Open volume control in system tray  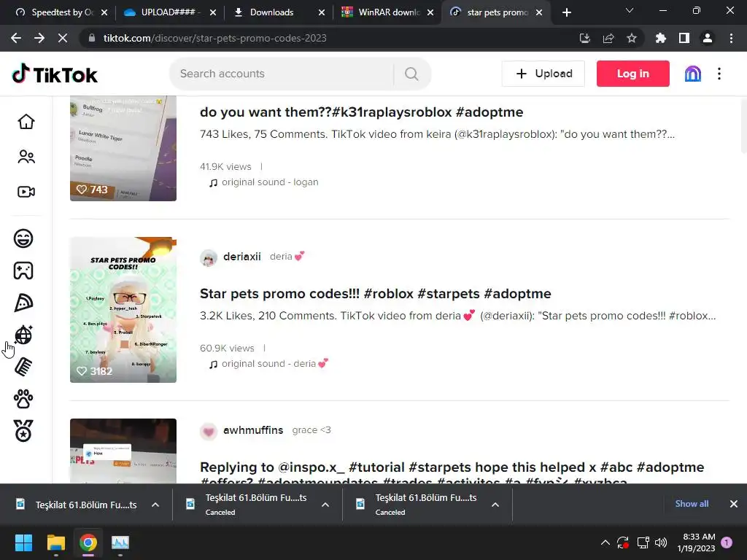click(x=661, y=542)
